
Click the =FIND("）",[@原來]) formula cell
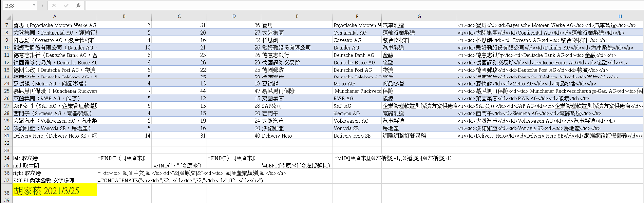[234, 158]
